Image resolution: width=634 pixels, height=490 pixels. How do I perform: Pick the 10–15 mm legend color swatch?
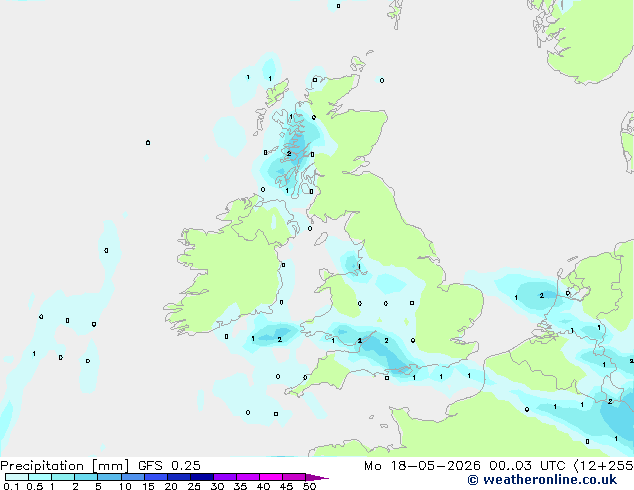click(133, 477)
